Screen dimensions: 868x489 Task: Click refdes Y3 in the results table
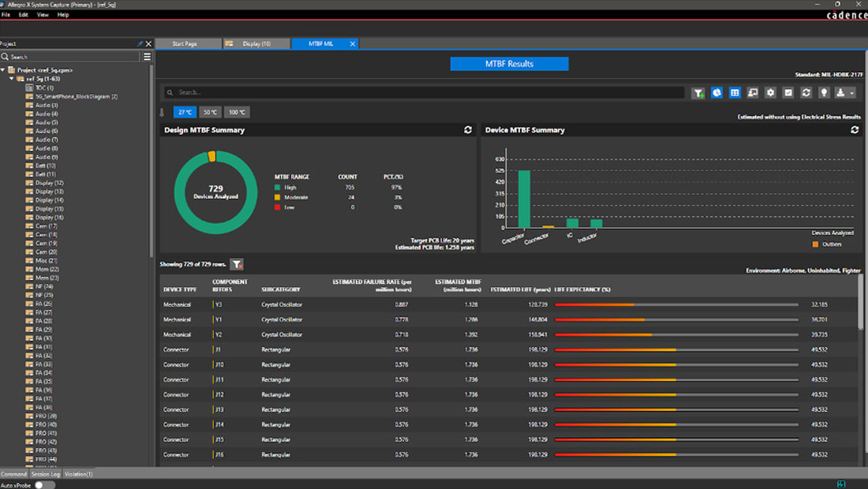pyautogui.click(x=219, y=304)
